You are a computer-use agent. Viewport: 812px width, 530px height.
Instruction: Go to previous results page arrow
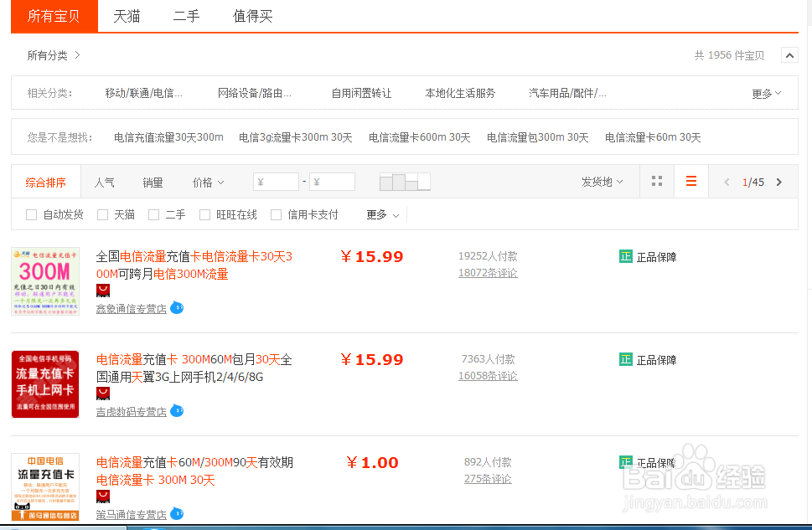(727, 182)
